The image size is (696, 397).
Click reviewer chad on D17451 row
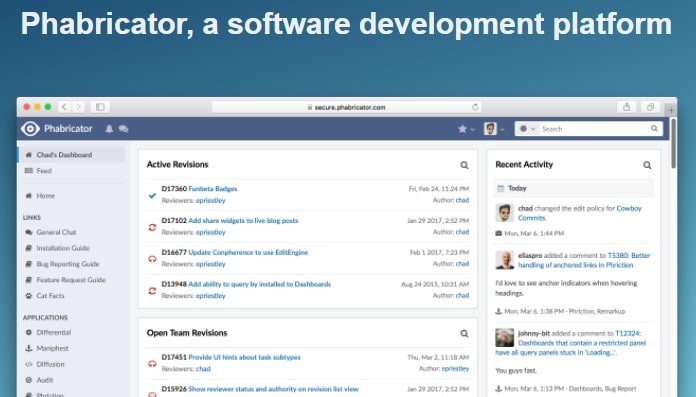click(203, 369)
